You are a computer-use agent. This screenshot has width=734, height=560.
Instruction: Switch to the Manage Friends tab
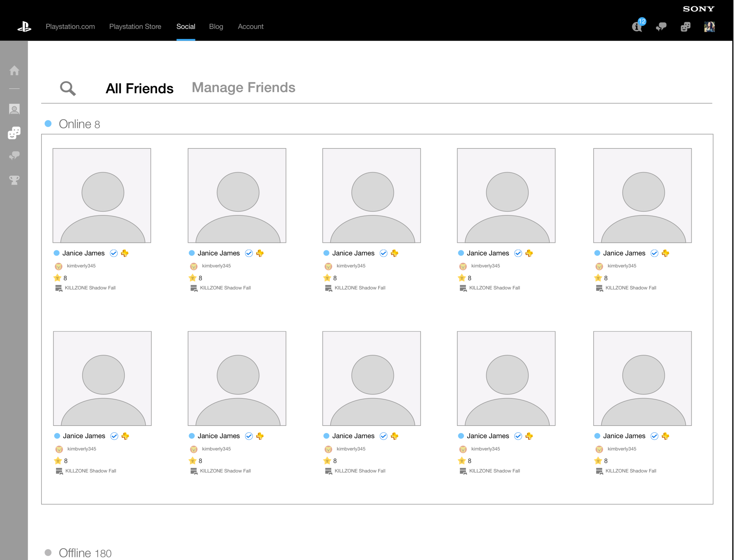point(243,88)
